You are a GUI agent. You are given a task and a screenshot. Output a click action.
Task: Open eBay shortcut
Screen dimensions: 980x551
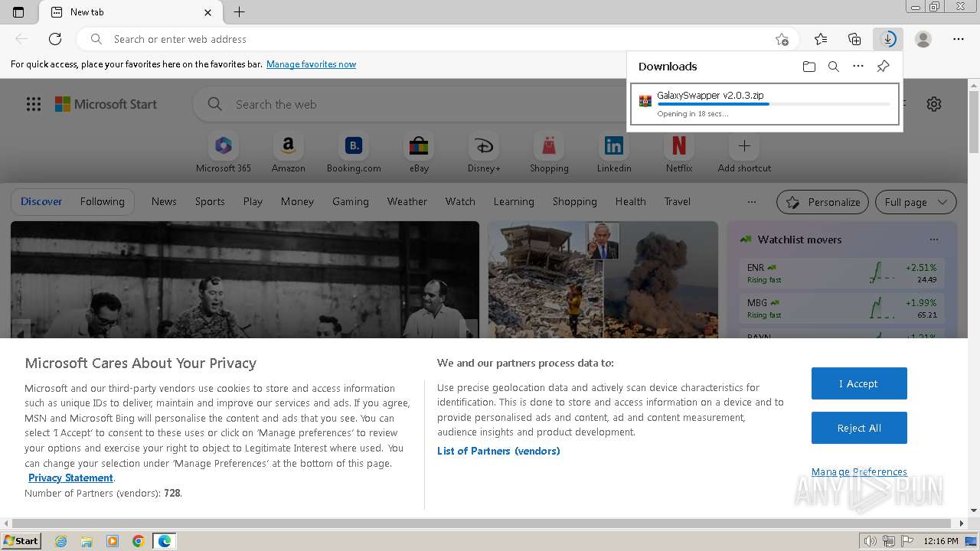(419, 153)
